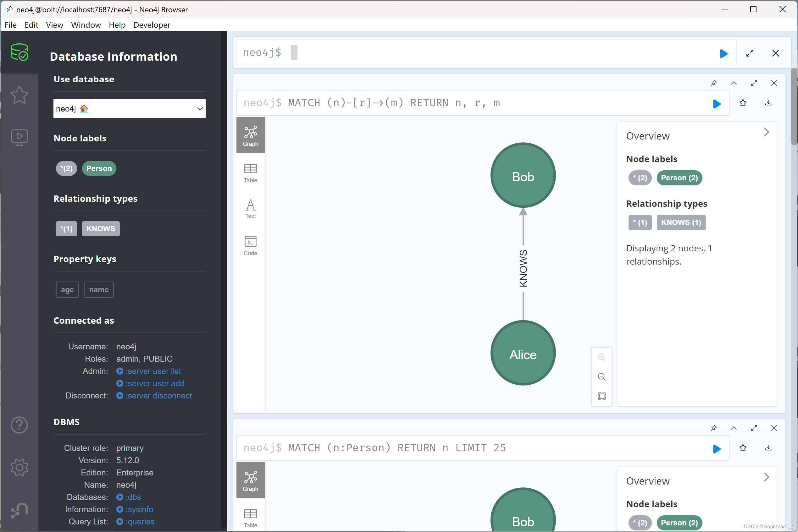Viewport: 798px width, 532px height.
Task: Click the :sysinfo link
Action: click(x=139, y=509)
